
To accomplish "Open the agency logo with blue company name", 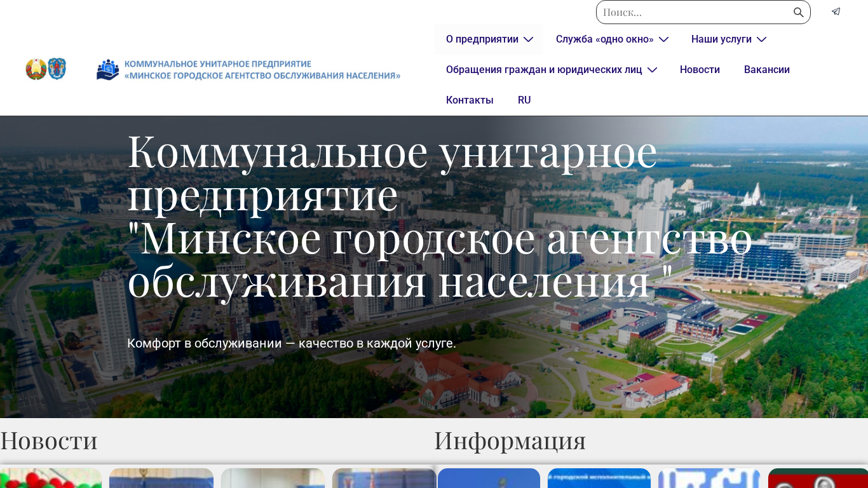I will pyautogui.click(x=248, y=70).
